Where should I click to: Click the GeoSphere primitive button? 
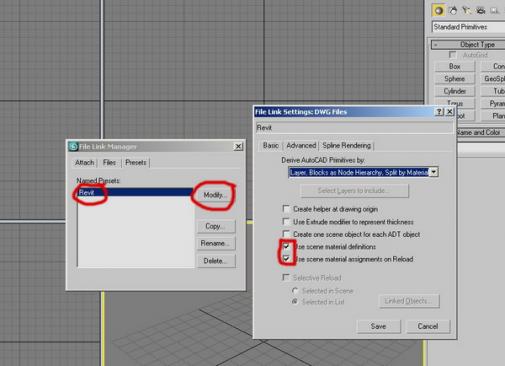pos(493,79)
